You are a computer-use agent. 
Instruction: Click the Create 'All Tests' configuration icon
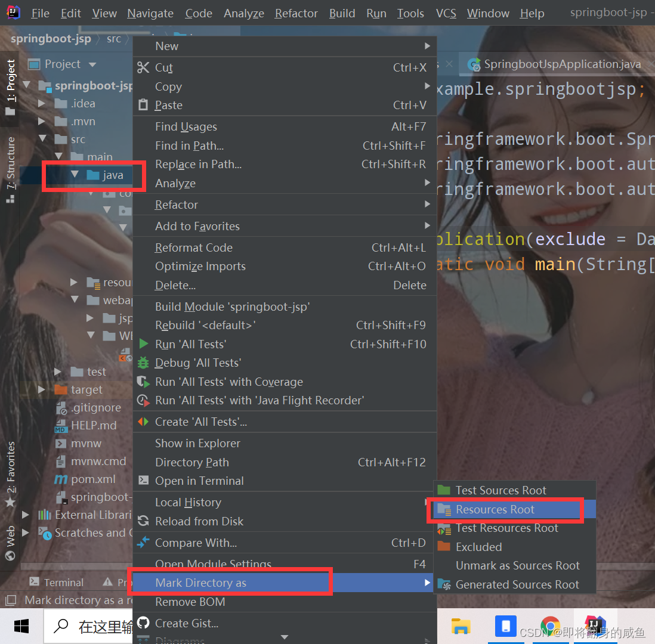tap(143, 422)
